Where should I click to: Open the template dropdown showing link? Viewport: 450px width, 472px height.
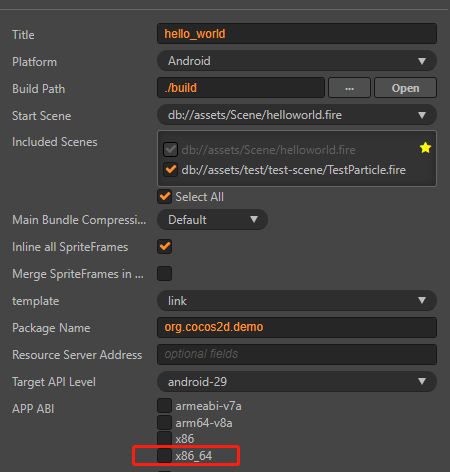click(x=297, y=301)
